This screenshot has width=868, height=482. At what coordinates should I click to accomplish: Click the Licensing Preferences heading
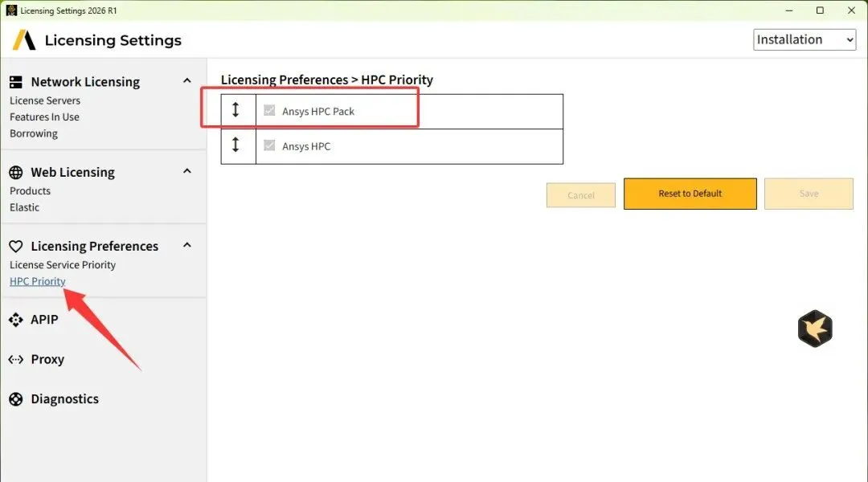(95, 247)
